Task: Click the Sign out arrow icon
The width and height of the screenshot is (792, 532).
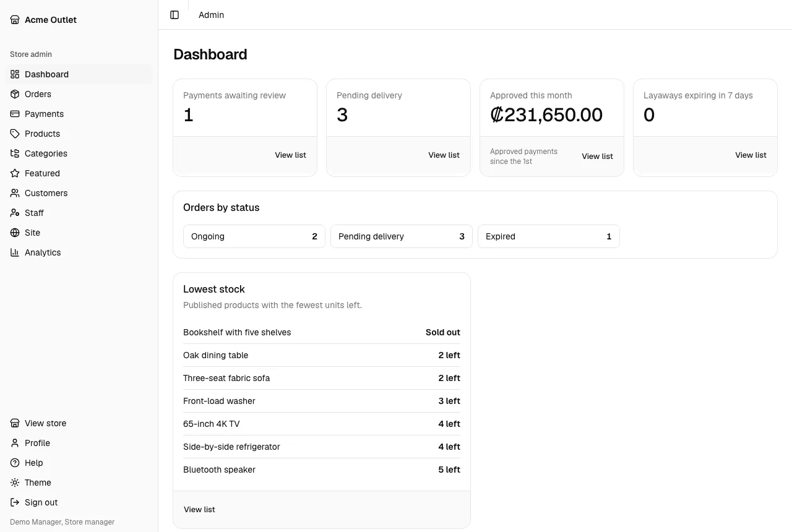Action: coord(15,502)
